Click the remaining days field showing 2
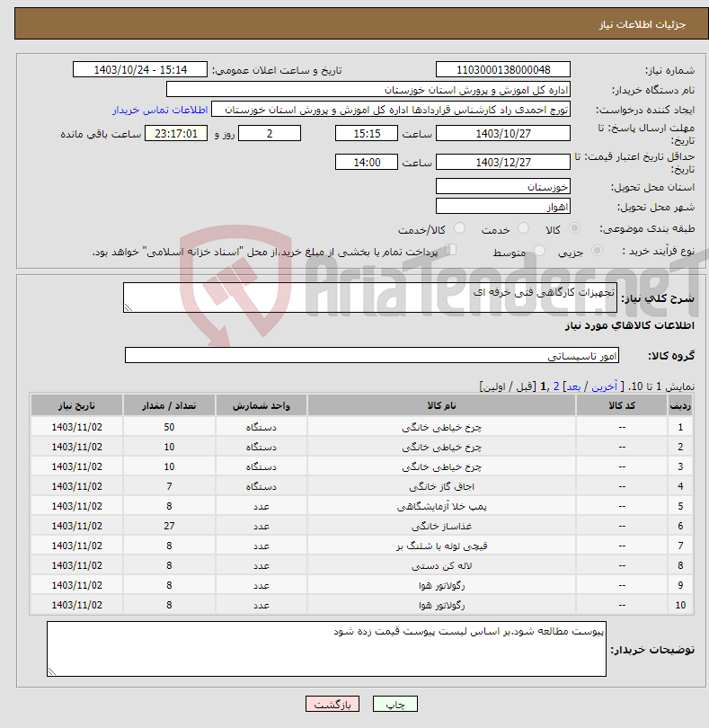The height and width of the screenshot is (728, 709). pos(270,133)
